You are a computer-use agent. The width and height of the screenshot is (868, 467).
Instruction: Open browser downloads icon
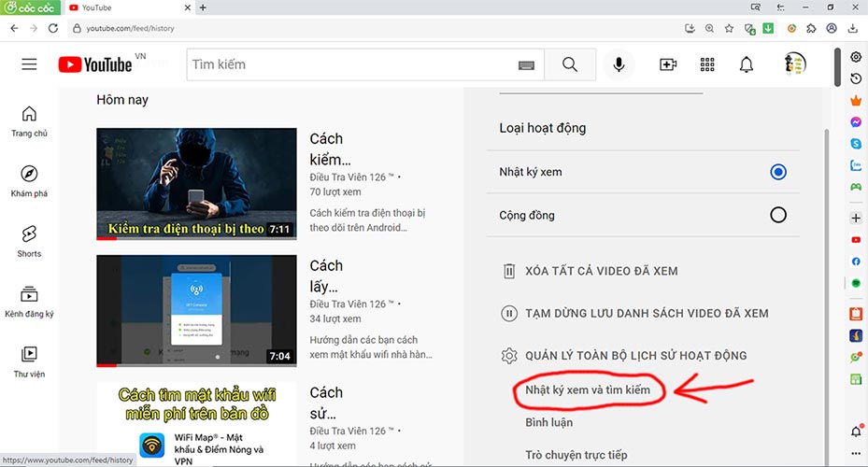[x=852, y=28]
